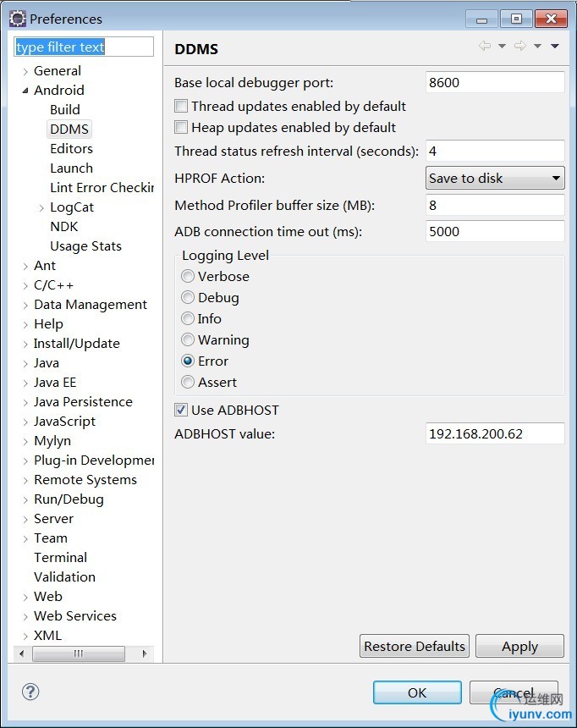Select the JavaScript tree item
The image size is (577, 728).
coord(64,422)
